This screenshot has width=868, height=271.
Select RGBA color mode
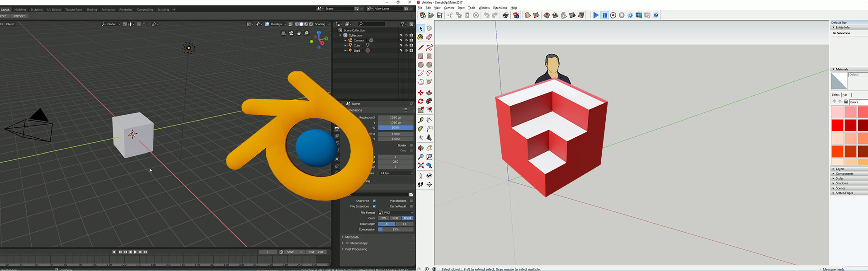pos(407,218)
